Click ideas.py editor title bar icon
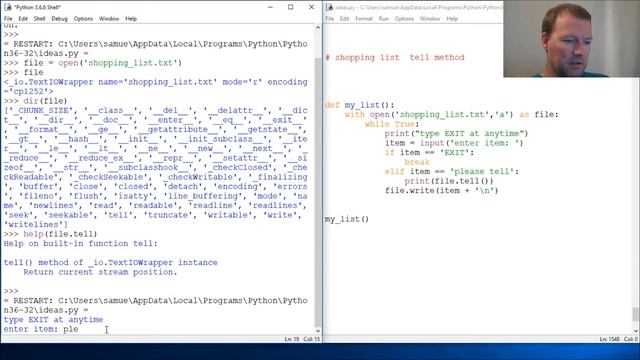This screenshot has width=640, height=360. [x=329, y=7]
